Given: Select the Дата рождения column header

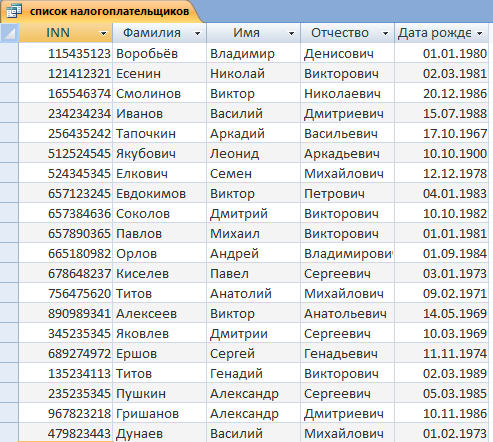Looking at the screenshot, I should click(442, 33).
